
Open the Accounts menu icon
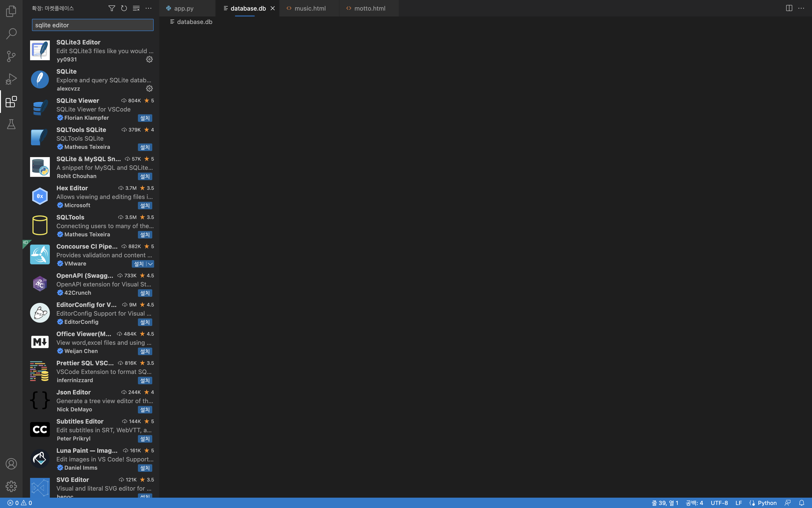(11, 464)
